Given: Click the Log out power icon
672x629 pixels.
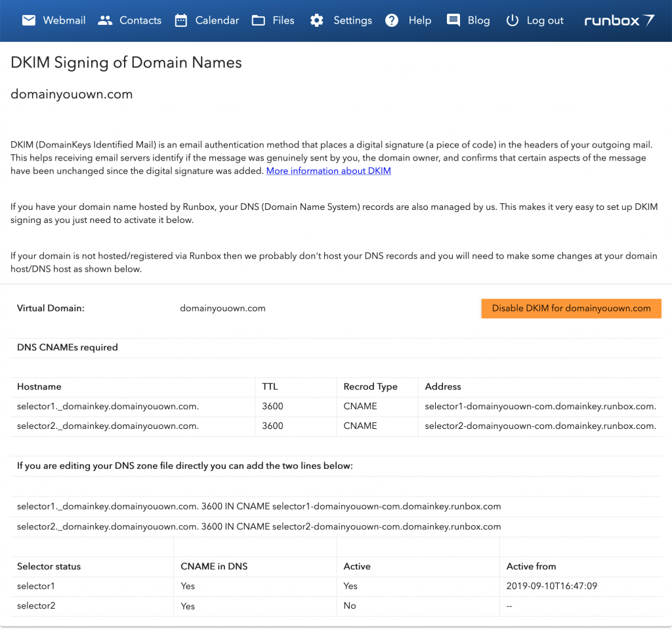Looking at the screenshot, I should pos(513,20).
